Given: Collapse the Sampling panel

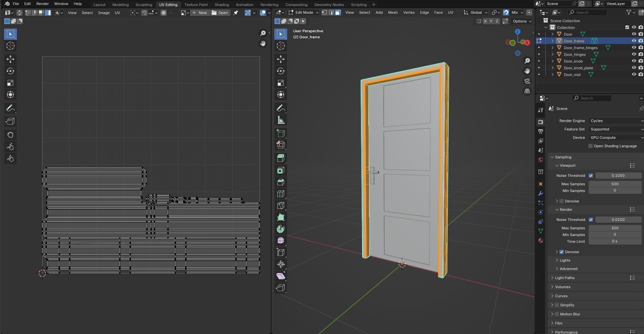Looking at the screenshot, I should click(563, 157).
